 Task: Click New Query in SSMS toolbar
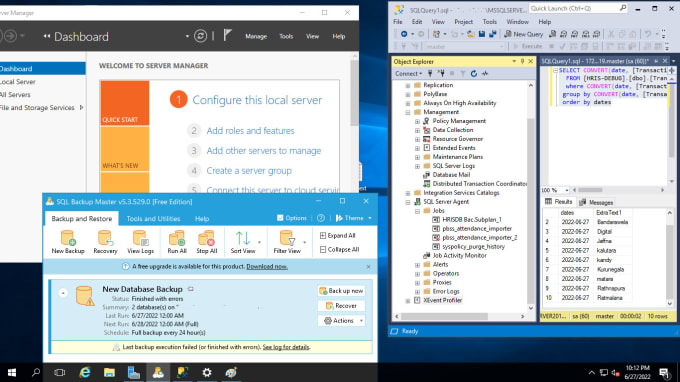523,34
